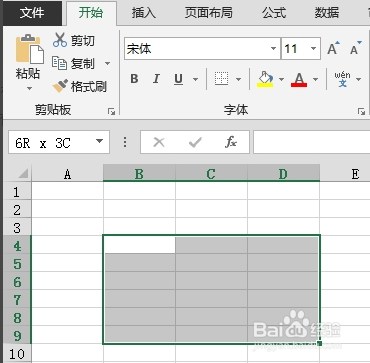This screenshot has height=363, width=370.
Task: Select row 4 header
Action: (17, 246)
